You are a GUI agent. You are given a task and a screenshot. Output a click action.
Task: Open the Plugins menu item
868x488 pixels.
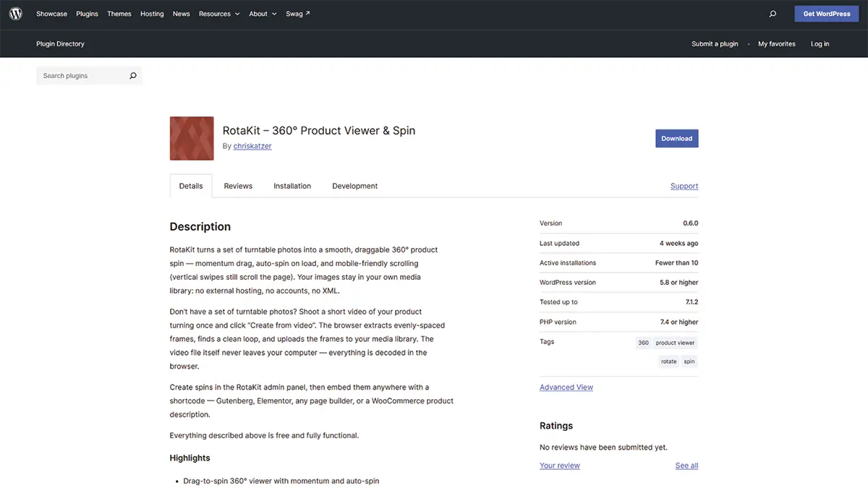click(x=87, y=14)
